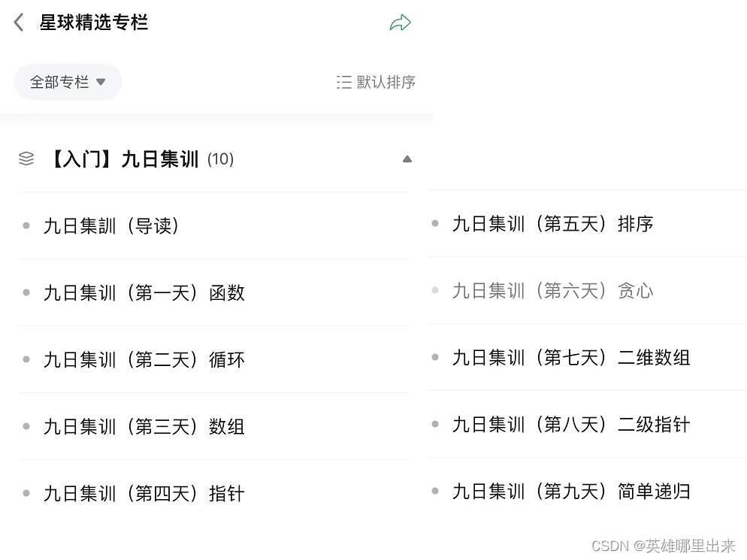This screenshot has width=747, height=560.
Task: Open 九日集训（第八天）二级指针 lesson
Action: click(x=571, y=424)
